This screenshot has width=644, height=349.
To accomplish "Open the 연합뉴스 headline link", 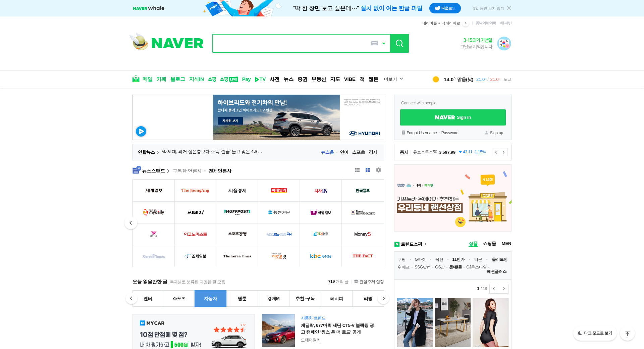I will (x=212, y=152).
